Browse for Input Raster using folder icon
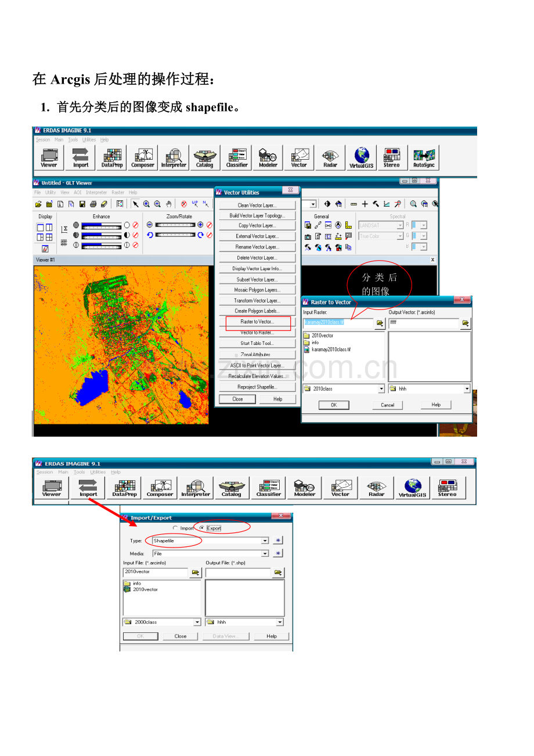534x756 pixels. pos(380,323)
